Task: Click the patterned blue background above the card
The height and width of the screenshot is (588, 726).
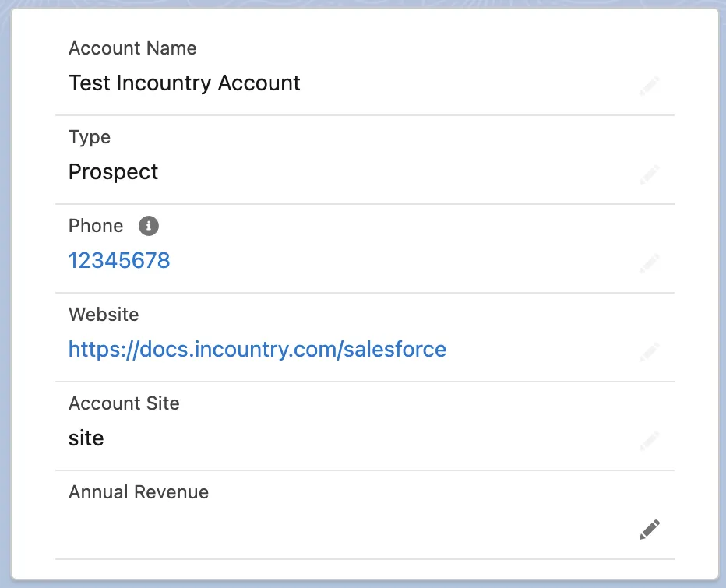Action: click(363, 3)
